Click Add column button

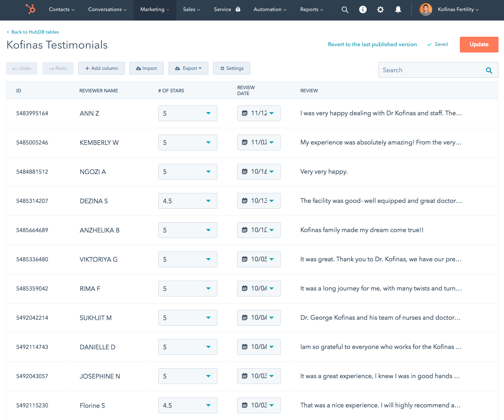click(101, 68)
